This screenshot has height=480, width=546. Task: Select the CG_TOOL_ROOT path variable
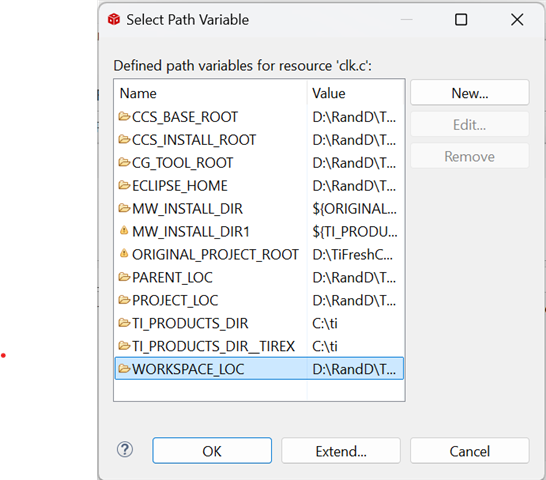click(259, 163)
